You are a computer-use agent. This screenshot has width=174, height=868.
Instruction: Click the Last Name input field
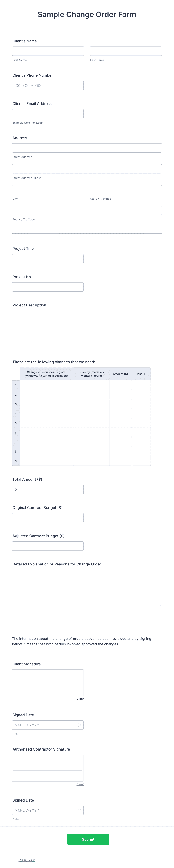tap(126, 51)
